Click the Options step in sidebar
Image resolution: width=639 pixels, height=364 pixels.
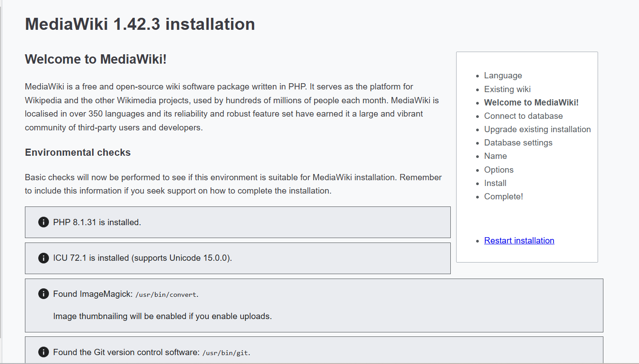[499, 170]
